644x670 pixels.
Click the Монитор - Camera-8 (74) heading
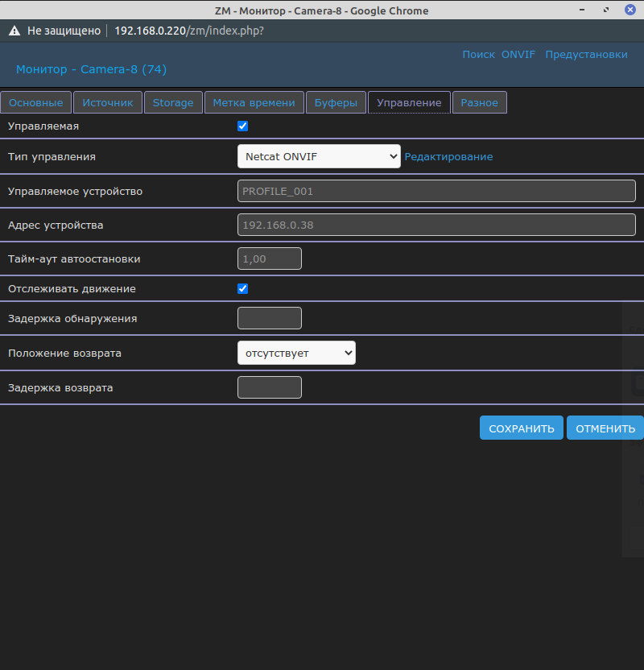point(92,69)
